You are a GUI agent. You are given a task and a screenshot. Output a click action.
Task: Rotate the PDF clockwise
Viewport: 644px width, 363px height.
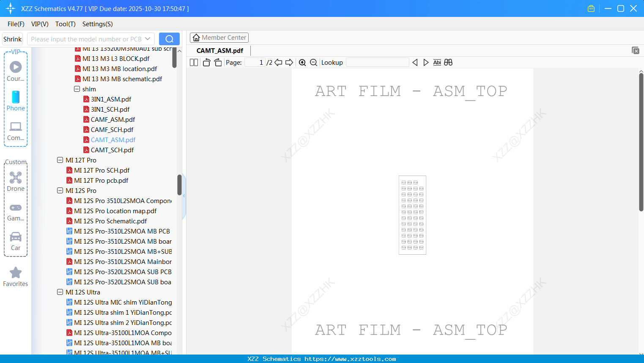[217, 62]
